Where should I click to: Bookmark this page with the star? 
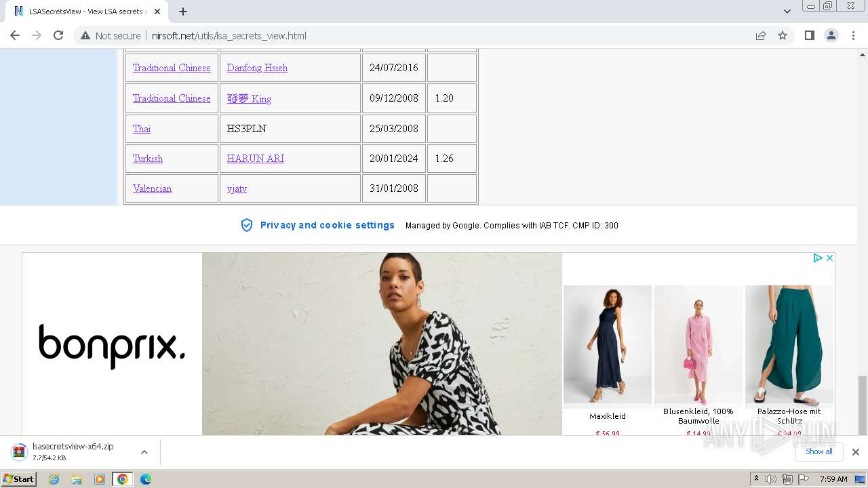click(783, 35)
